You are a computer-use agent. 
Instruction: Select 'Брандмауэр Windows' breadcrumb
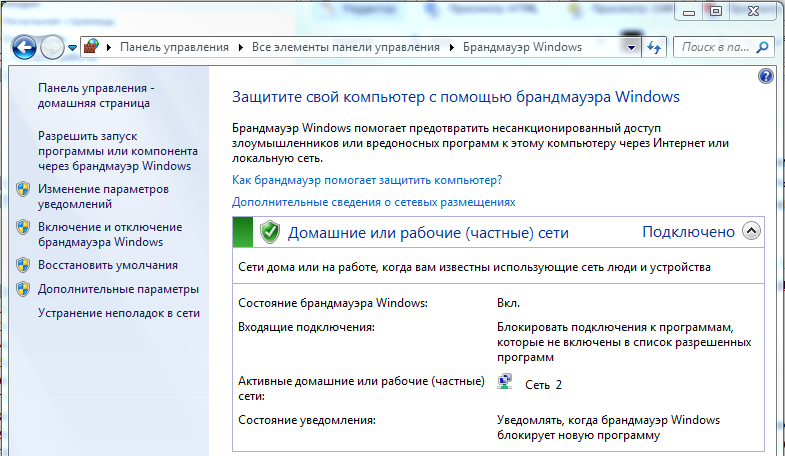(522, 47)
